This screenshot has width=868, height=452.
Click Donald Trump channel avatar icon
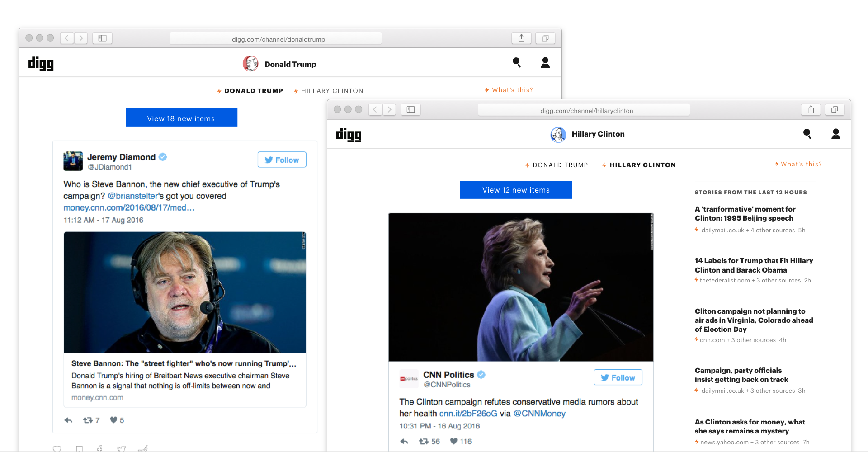[x=250, y=64]
